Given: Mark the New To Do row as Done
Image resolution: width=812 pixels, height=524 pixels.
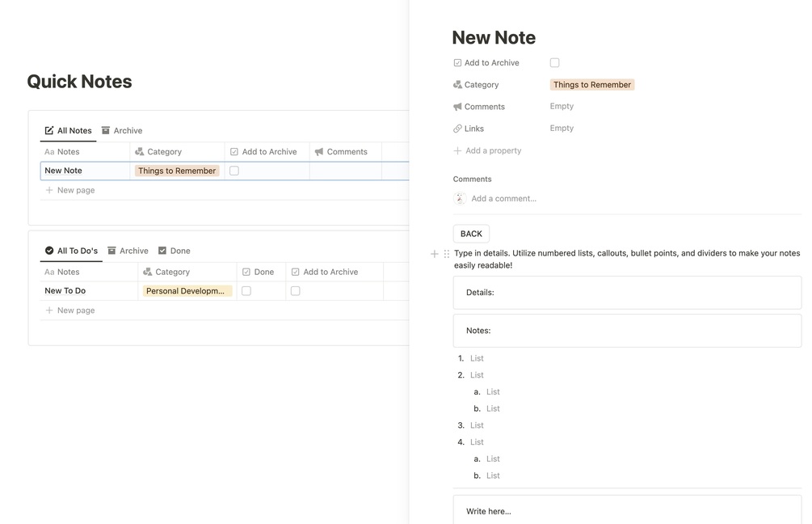Looking at the screenshot, I should click(246, 291).
